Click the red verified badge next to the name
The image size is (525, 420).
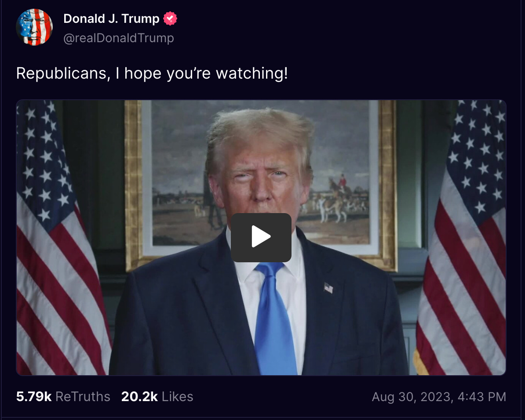(x=170, y=18)
